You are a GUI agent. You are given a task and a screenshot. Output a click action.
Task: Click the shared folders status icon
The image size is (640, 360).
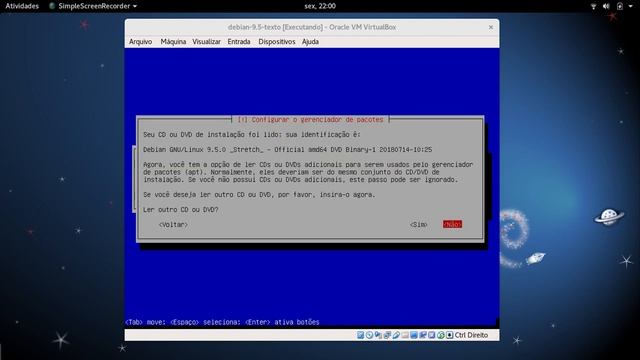(405, 335)
